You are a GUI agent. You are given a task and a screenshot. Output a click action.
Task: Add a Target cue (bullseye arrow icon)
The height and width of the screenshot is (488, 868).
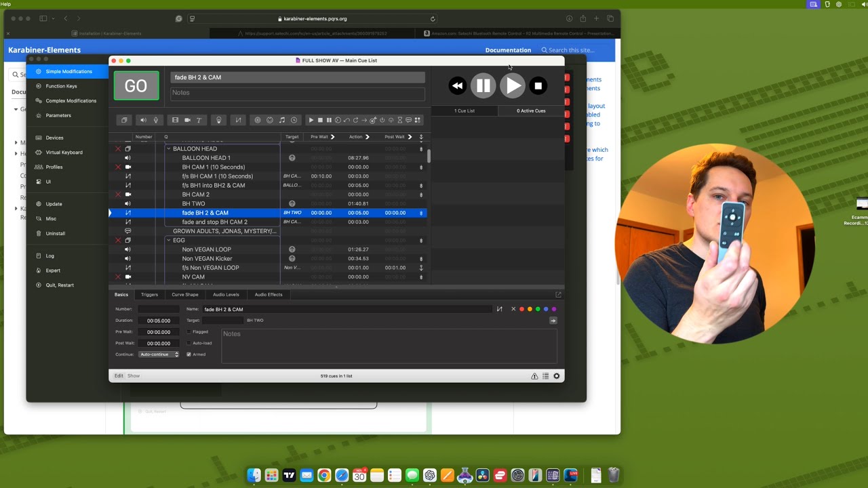pyautogui.click(x=373, y=120)
